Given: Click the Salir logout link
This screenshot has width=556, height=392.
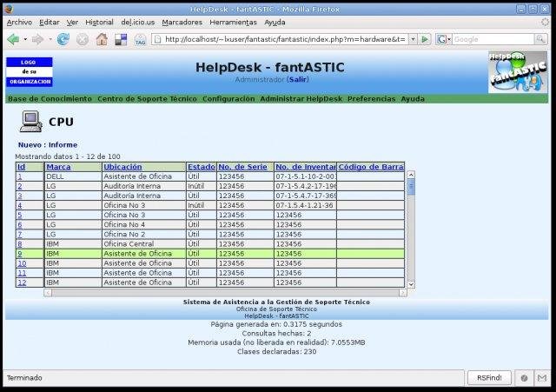Looking at the screenshot, I should pos(298,79).
